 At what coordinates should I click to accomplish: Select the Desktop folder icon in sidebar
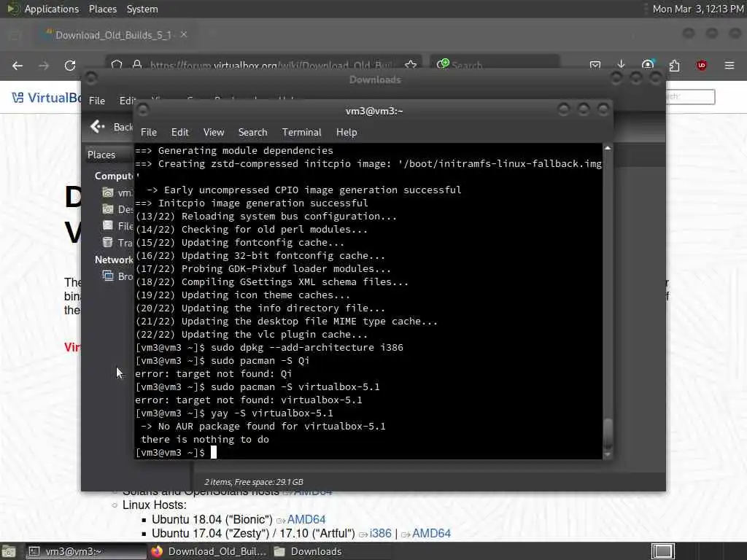[108, 209]
